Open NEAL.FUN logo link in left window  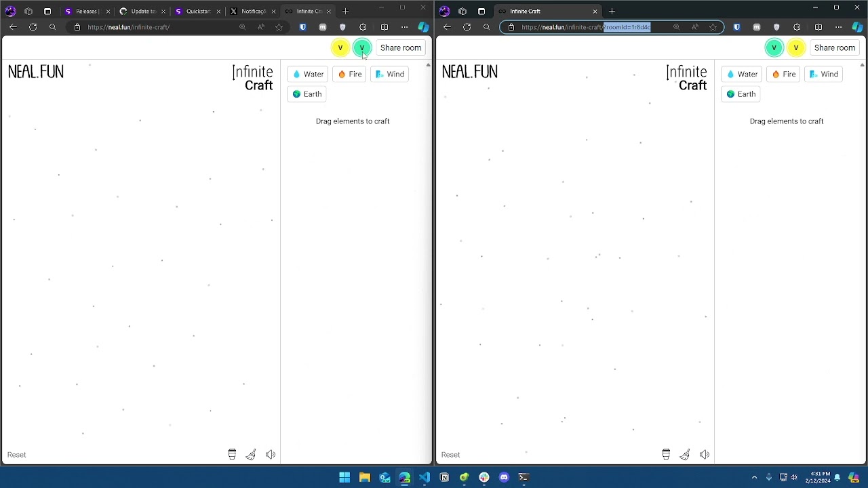pos(36,72)
